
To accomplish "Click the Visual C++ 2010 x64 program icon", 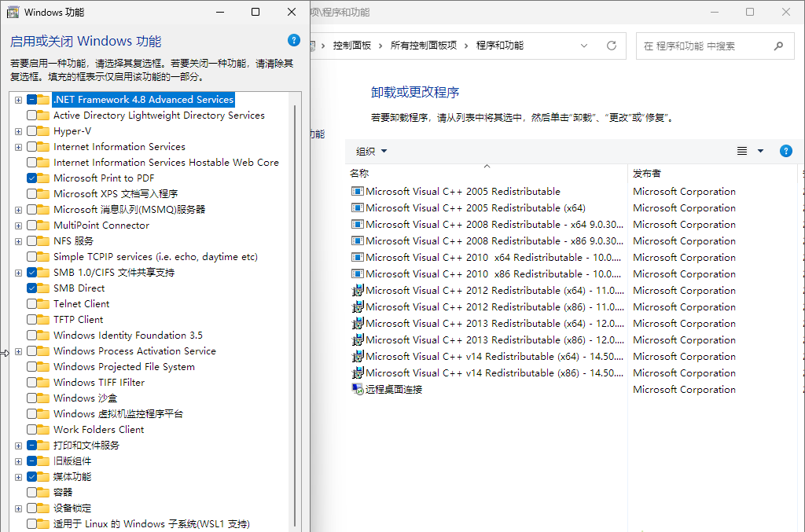I will (358, 257).
